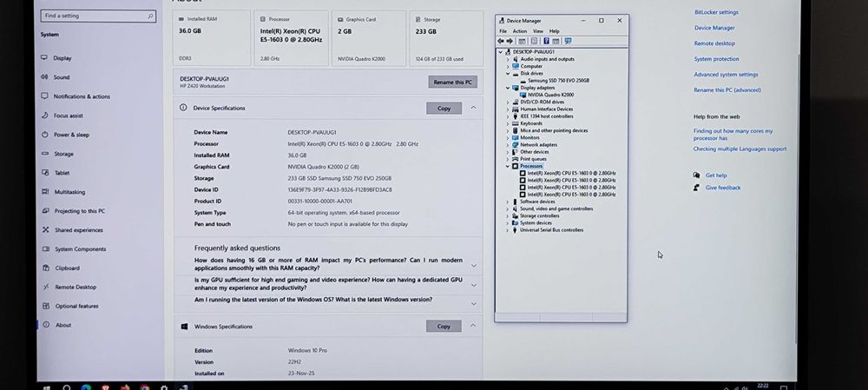Click the Device Manager related link
Viewport: 868px width, 390px height.
714,28
